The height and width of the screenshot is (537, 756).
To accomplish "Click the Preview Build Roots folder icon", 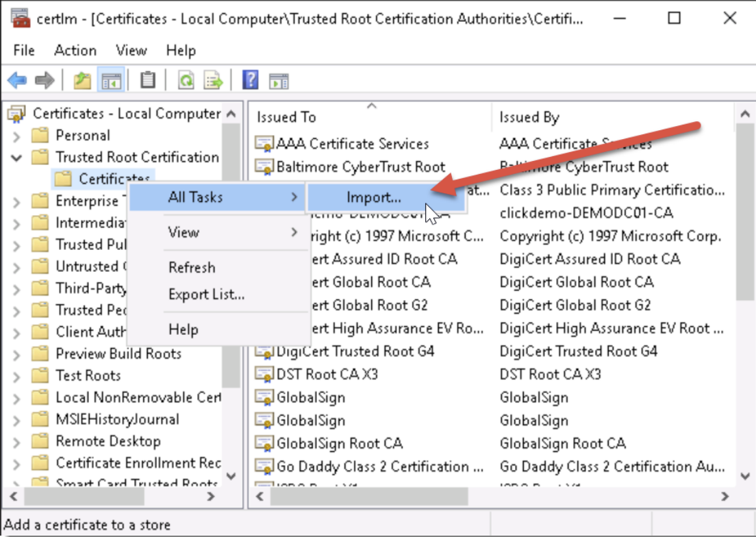I will [40, 354].
